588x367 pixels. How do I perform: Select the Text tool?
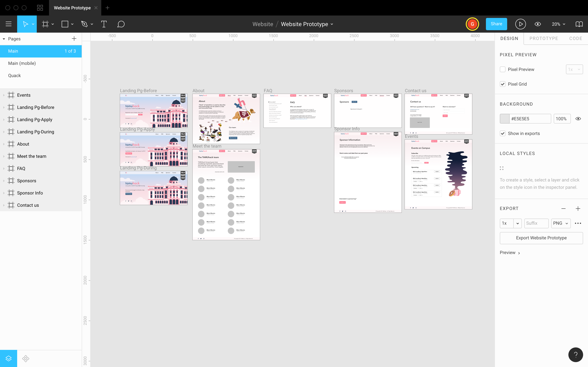click(x=104, y=24)
